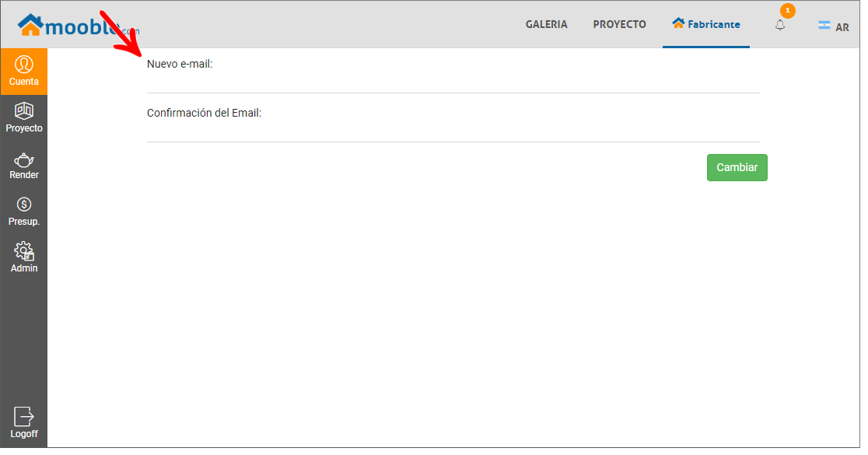Click the Nuevo e-mail label
This screenshot has height=455, width=868.
180,65
